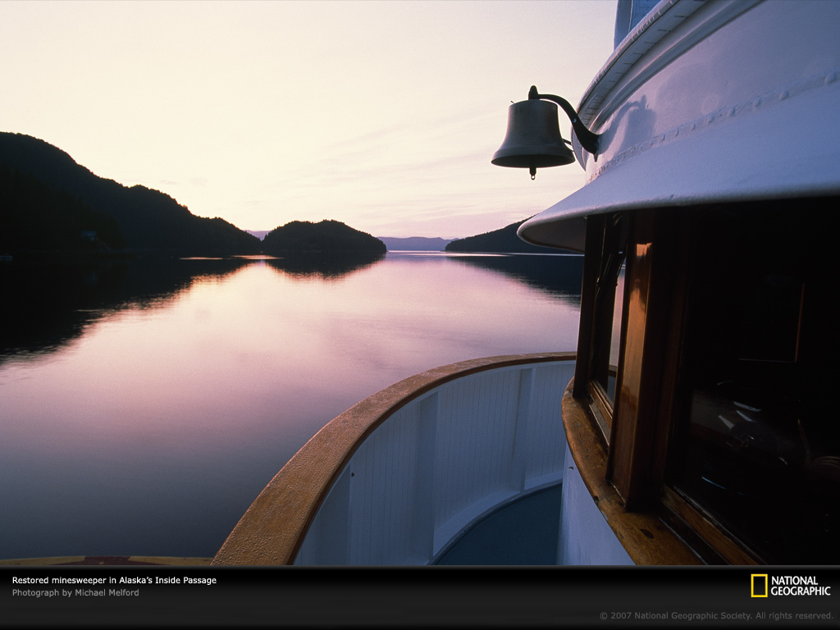Click the ship's bell on the bracket
The width and height of the screenshot is (840, 630).
pyautogui.click(x=533, y=136)
